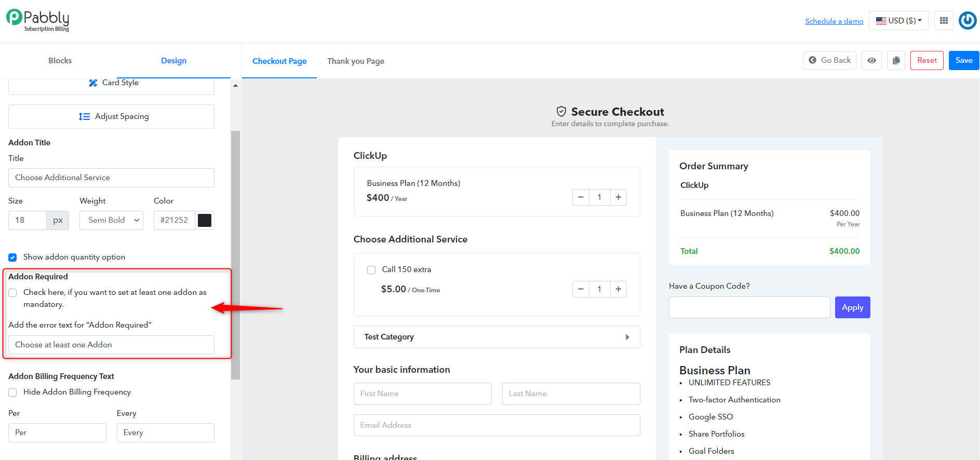980x460 pixels.
Task: Click the sidebar vertical scrollbar thumb
Action: [x=235, y=254]
